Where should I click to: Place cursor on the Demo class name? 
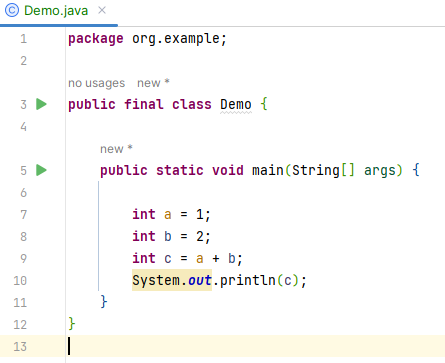click(x=236, y=104)
